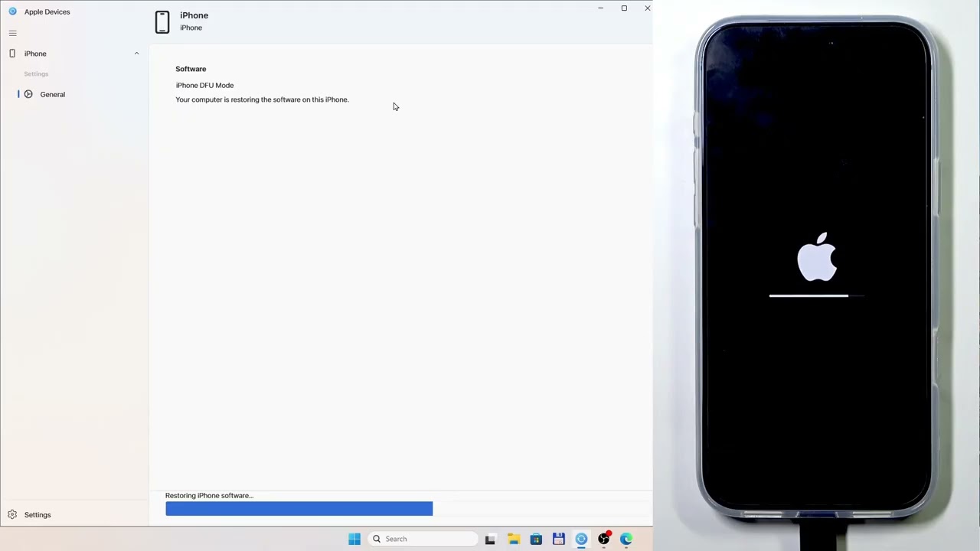Open Microsoft Edge from taskbar

[626, 539]
